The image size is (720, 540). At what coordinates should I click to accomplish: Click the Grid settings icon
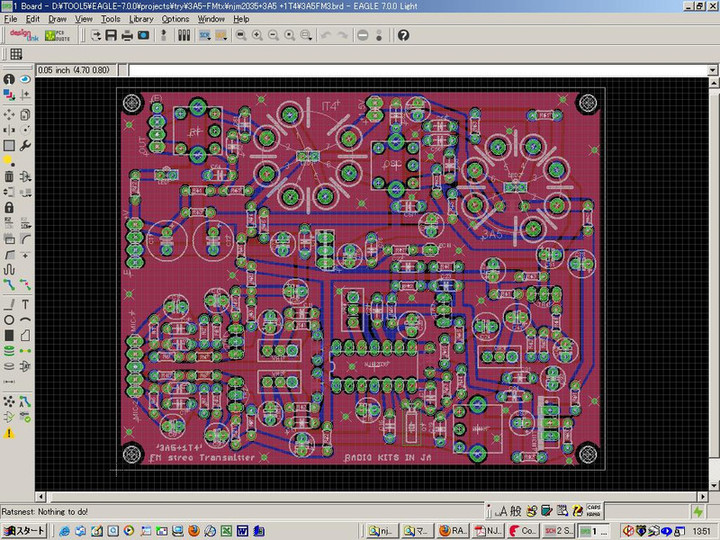coord(16,54)
